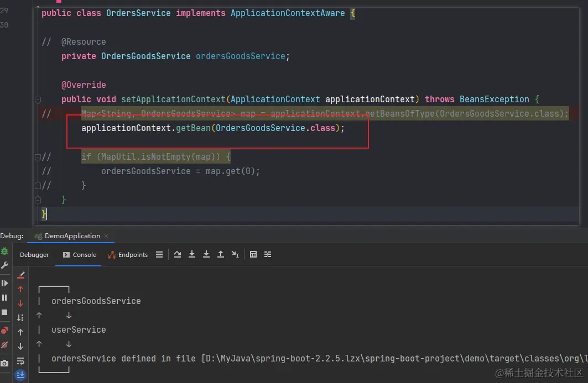Image resolution: width=588 pixels, height=383 pixels.
Task: Toggle scroll to end of console
Action: point(20,375)
